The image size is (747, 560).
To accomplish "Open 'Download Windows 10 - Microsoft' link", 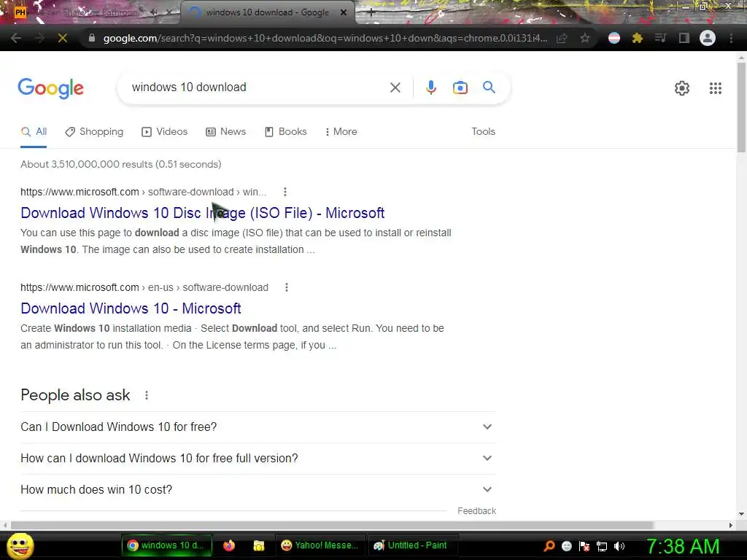I will point(131,308).
